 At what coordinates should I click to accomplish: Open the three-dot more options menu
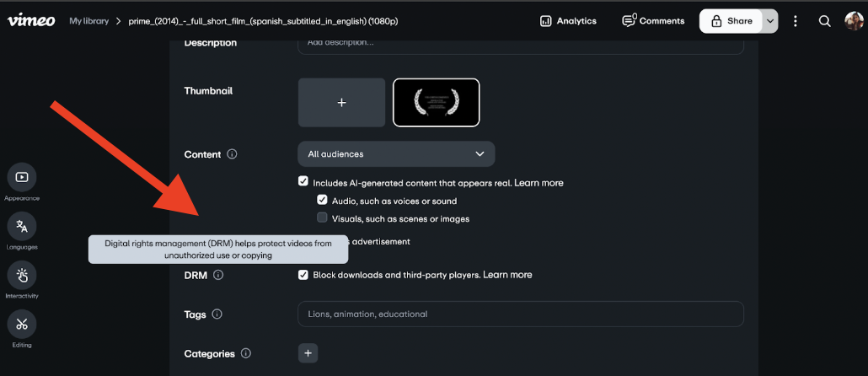coord(795,21)
